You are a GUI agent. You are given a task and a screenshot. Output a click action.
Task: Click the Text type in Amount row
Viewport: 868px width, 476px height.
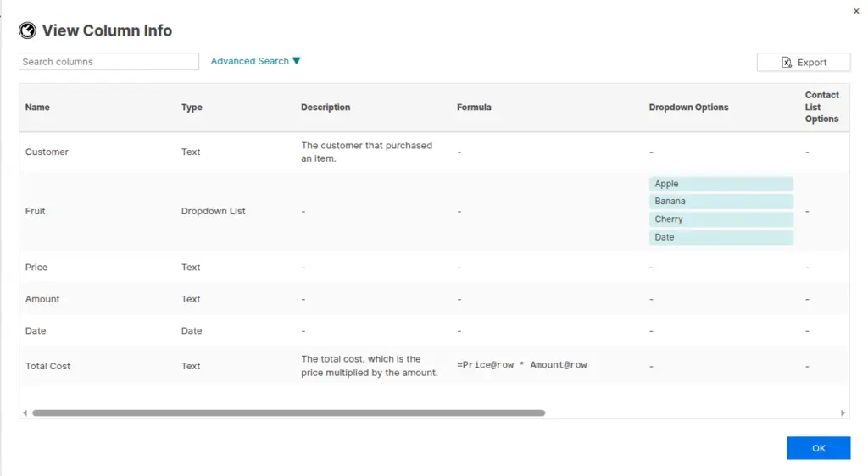(191, 299)
